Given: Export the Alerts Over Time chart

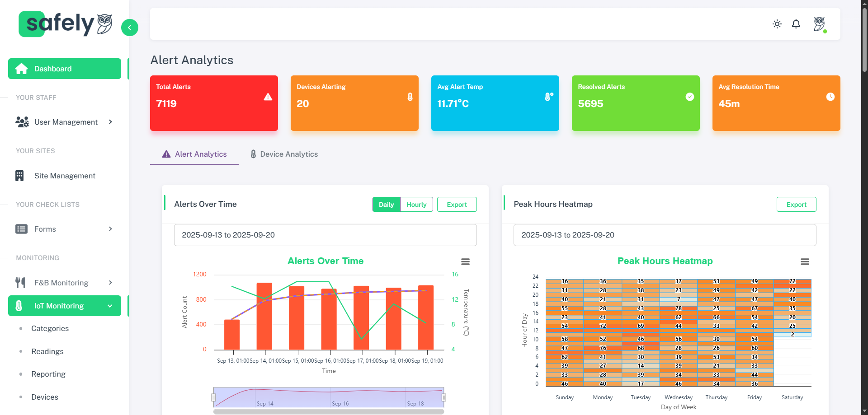Looking at the screenshot, I should coord(457,205).
